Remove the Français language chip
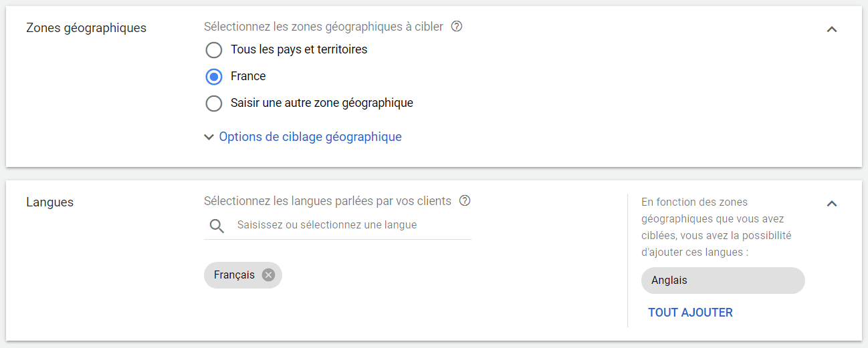 (x=268, y=275)
